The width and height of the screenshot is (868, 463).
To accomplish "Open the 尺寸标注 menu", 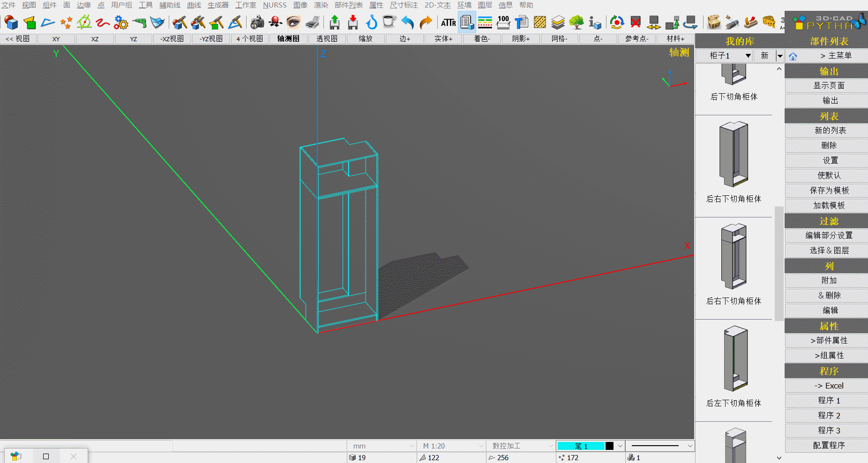I will [x=404, y=5].
